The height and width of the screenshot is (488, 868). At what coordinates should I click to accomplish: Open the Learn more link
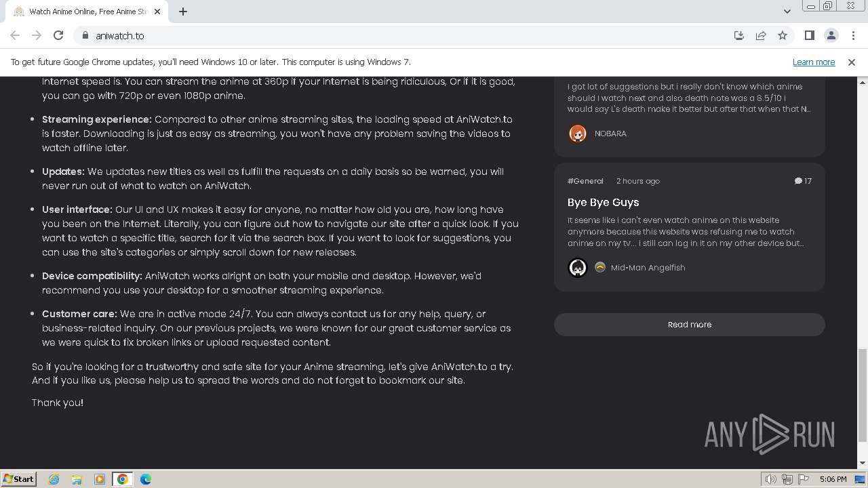814,62
